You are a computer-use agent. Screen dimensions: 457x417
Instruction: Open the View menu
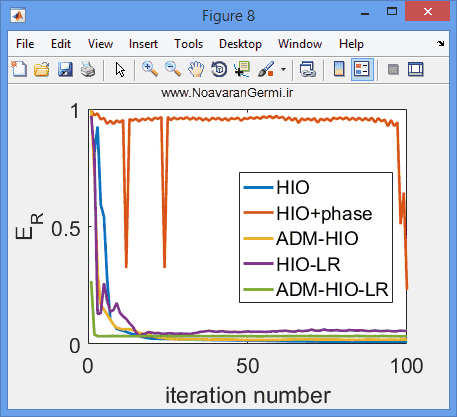click(x=100, y=44)
